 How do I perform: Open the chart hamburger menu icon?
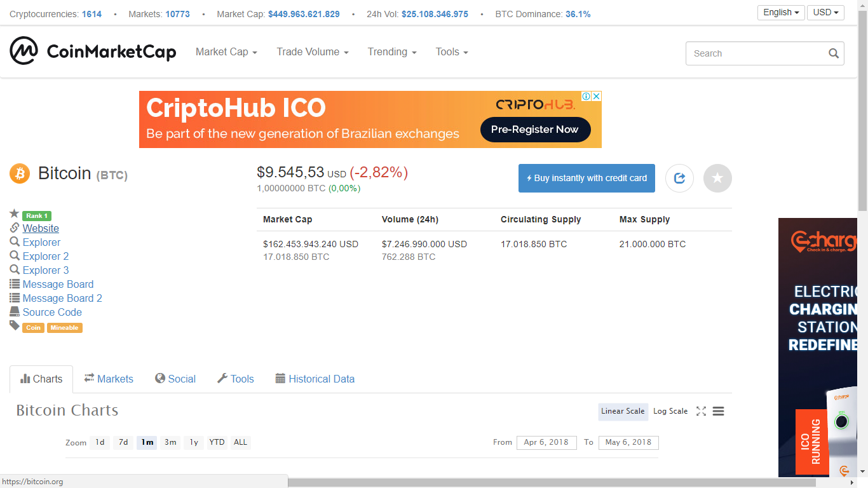click(718, 411)
